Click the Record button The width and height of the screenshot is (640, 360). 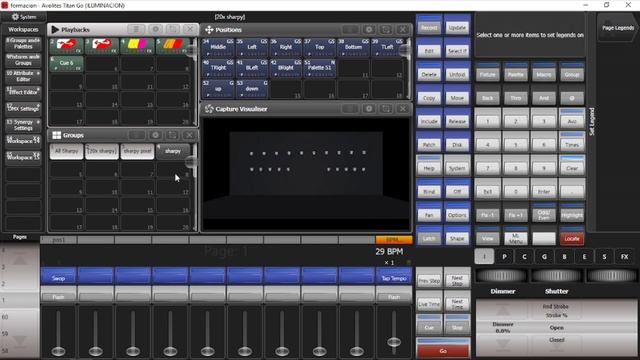[429, 27]
